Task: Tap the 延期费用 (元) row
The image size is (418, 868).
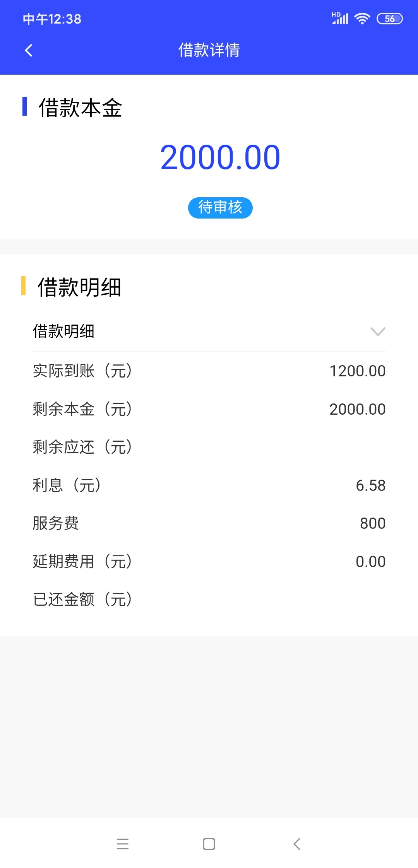Action: pos(209,562)
